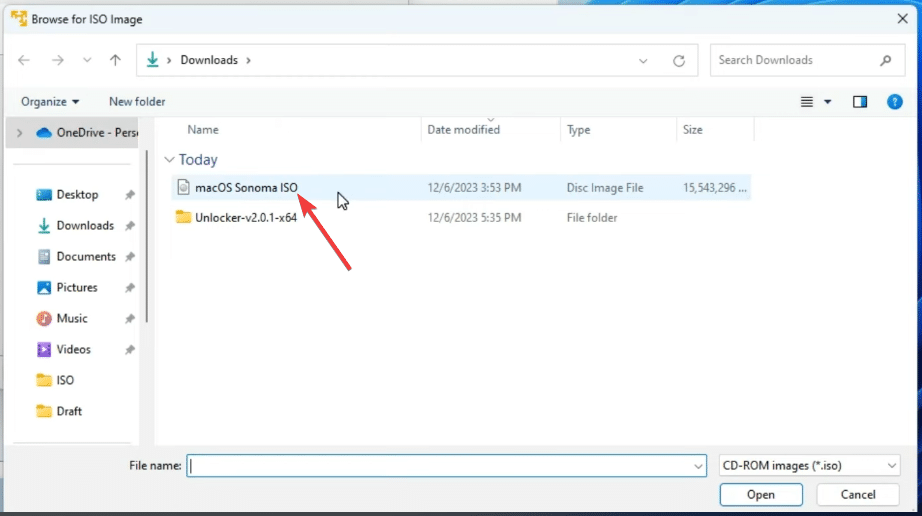Image resolution: width=922 pixels, height=516 pixels.
Task: Open Desktop in the sidebar
Action: click(x=77, y=195)
